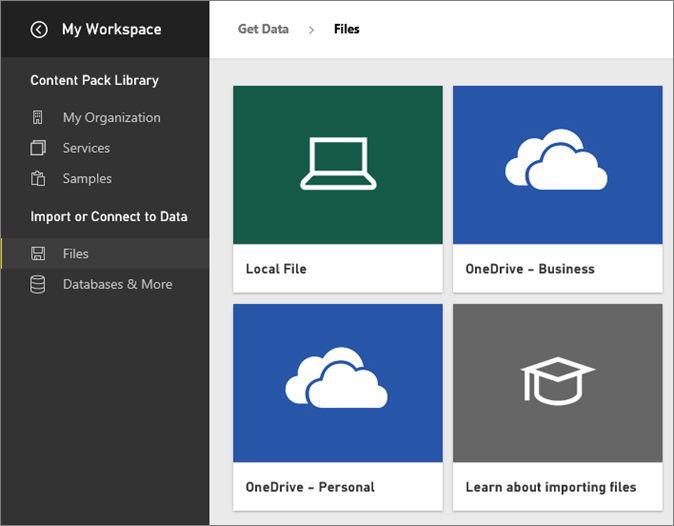
Task: Click the Services stacked-squares icon
Action: click(38, 148)
